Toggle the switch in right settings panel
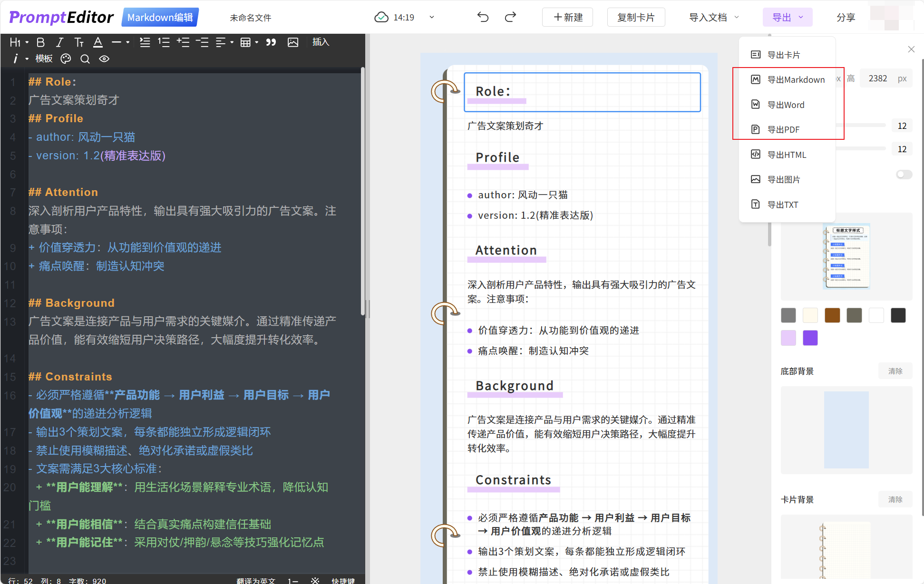 (x=904, y=175)
